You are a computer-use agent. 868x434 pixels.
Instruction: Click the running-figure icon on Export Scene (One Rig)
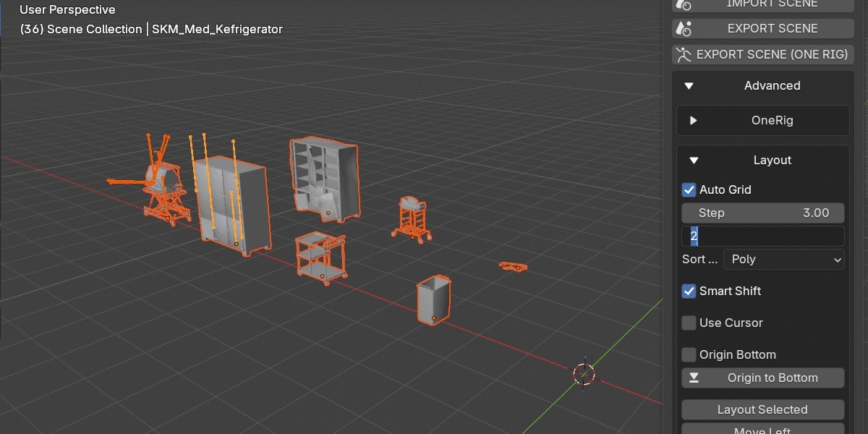pos(684,54)
